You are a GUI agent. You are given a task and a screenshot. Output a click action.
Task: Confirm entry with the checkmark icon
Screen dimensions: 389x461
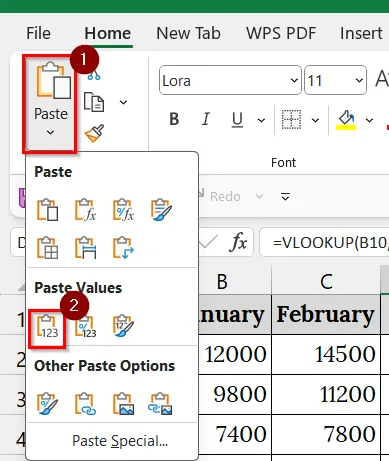[208, 242]
